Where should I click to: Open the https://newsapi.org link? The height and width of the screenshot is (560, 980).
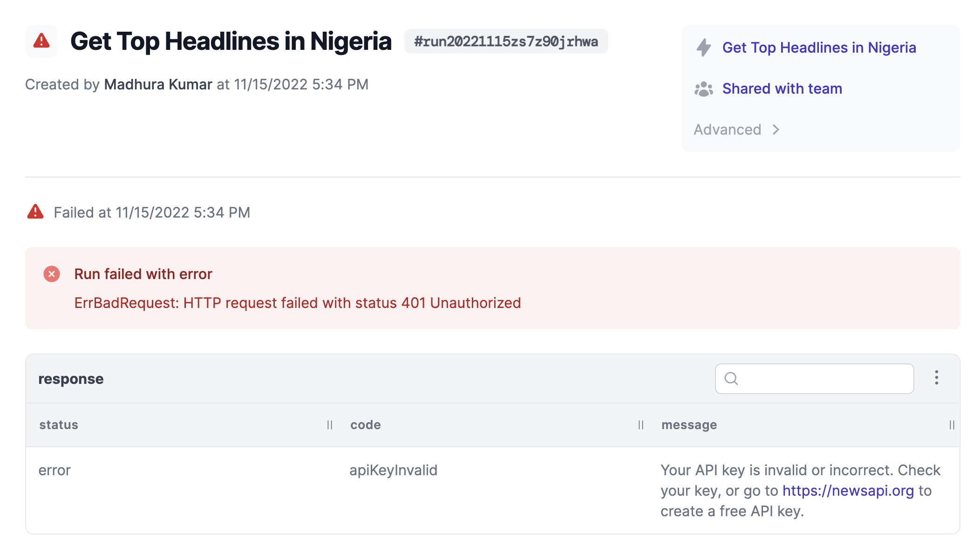tap(848, 491)
